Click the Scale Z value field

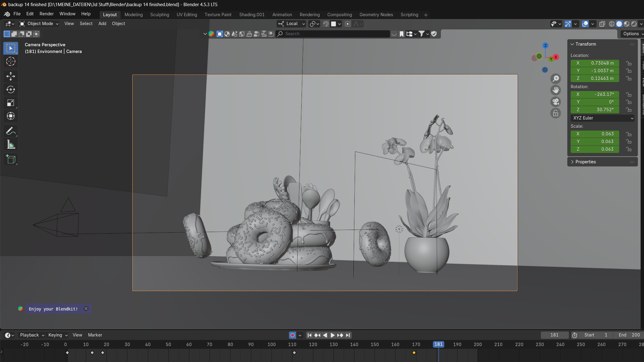click(595, 149)
